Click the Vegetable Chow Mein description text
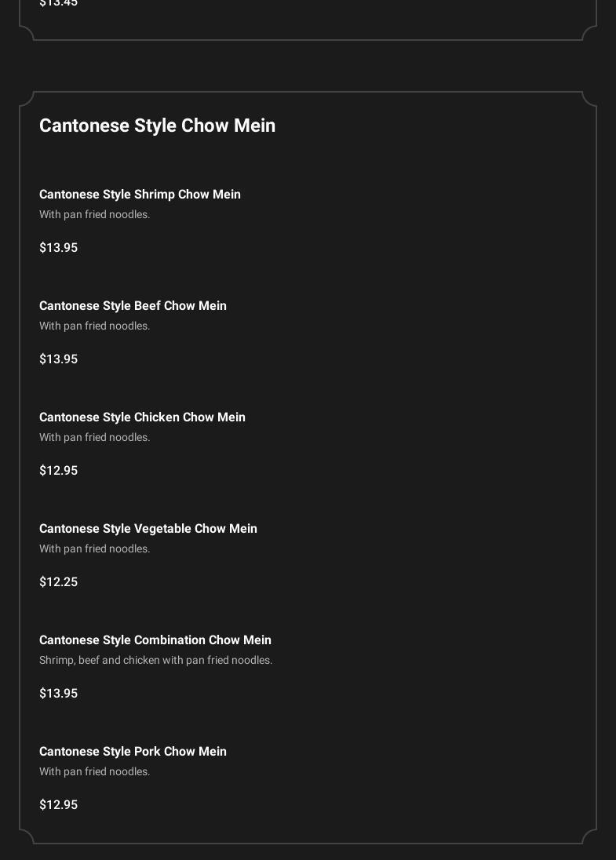616x860 pixels. [x=94, y=549]
